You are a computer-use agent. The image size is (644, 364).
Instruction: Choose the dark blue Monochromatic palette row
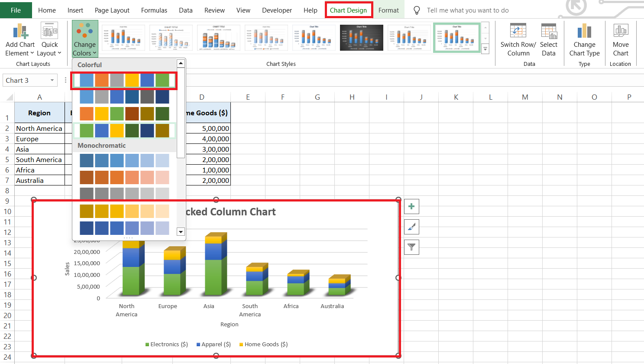pyautogui.click(x=124, y=228)
